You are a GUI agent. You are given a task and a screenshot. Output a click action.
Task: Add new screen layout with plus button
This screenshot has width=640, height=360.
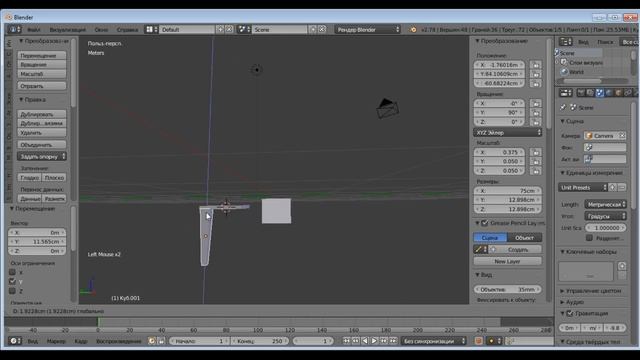pos(220,29)
